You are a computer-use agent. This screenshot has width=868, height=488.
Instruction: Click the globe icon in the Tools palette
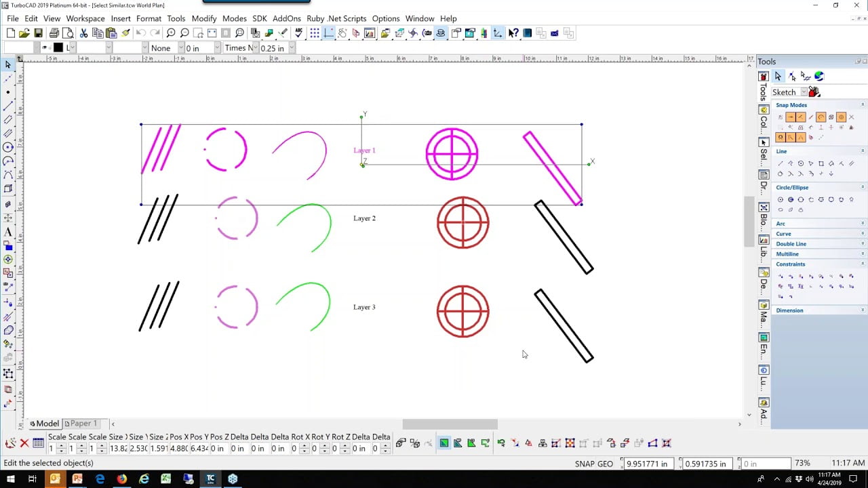[819, 77]
